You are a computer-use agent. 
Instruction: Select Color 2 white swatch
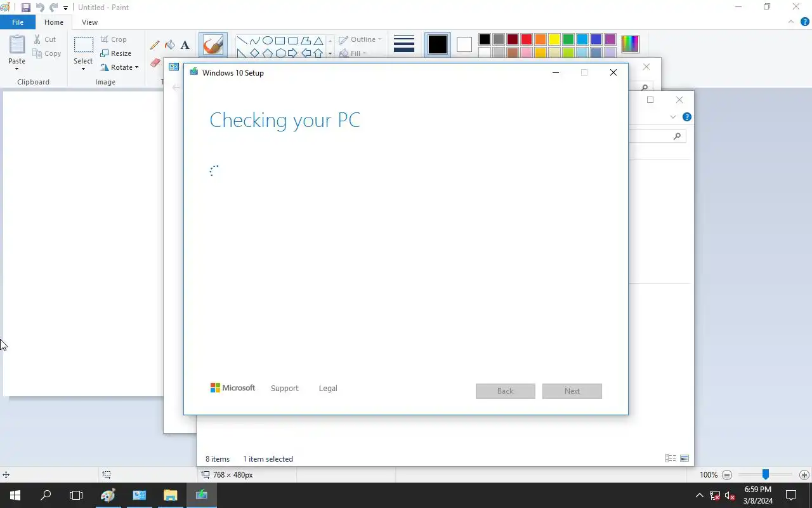click(464, 44)
